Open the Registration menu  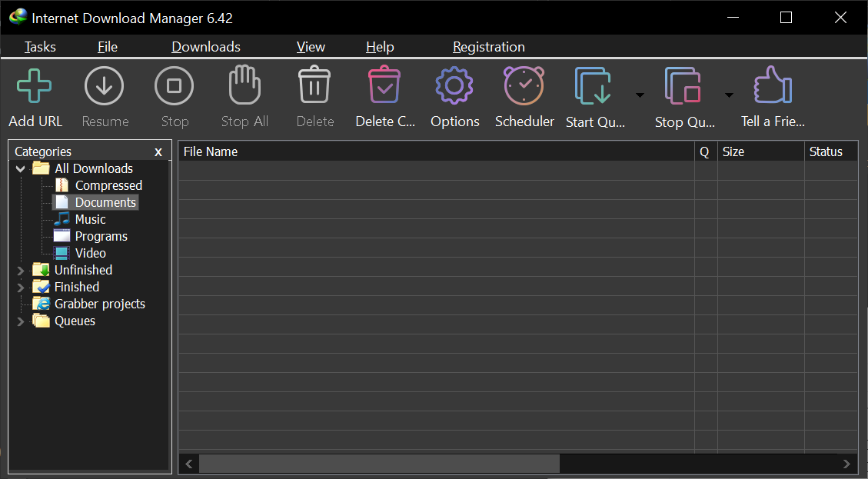tap(488, 47)
